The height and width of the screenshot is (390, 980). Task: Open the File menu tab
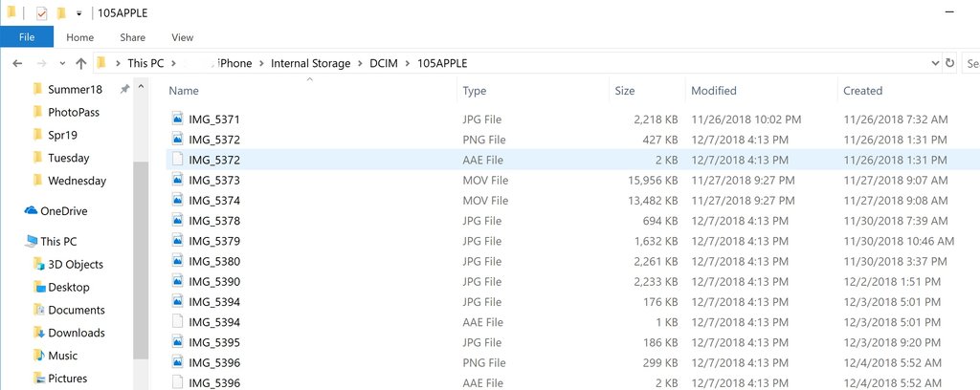pyautogui.click(x=27, y=37)
